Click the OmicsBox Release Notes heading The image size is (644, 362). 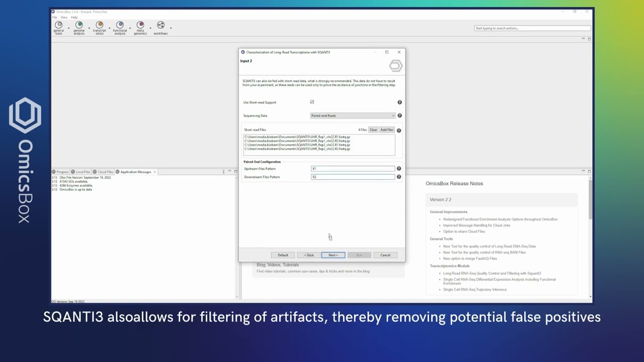click(454, 184)
